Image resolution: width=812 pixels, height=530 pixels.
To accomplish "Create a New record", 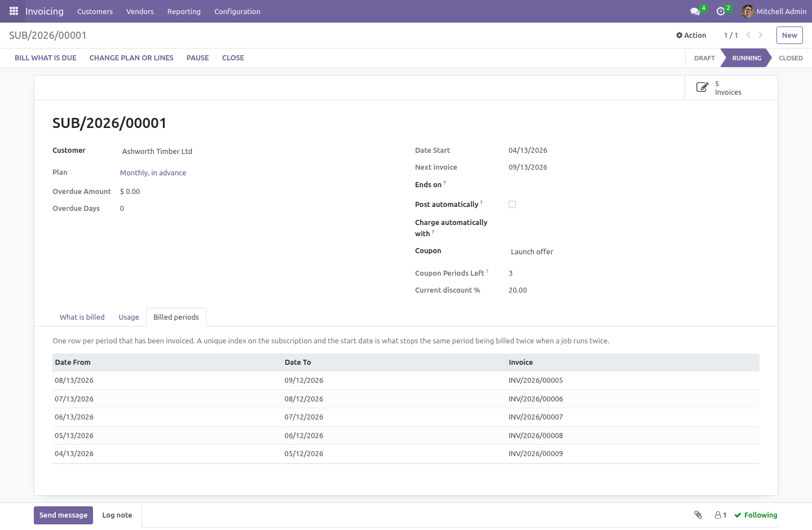I will click(x=789, y=35).
